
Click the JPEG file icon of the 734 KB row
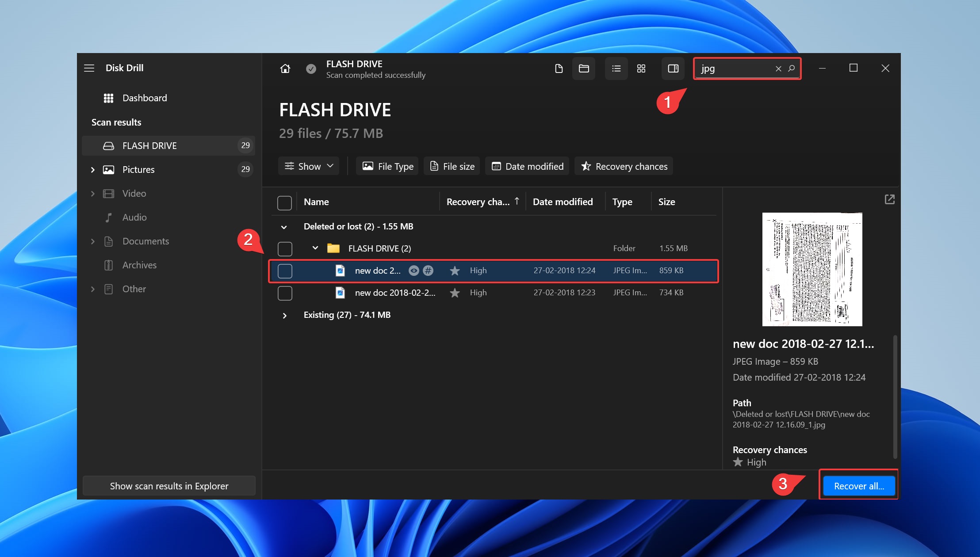(x=340, y=293)
